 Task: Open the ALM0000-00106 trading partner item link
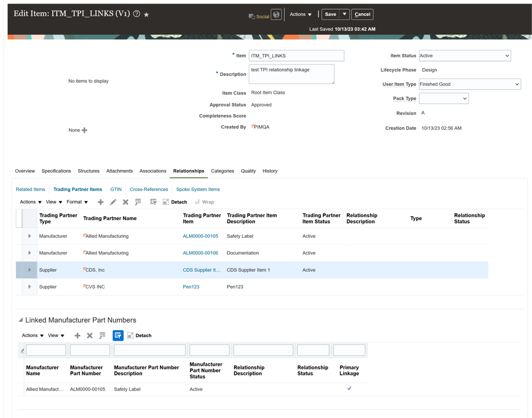pyautogui.click(x=201, y=253)
